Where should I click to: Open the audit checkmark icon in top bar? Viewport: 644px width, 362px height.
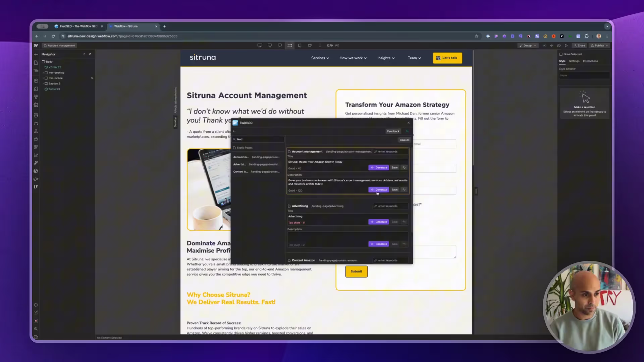click(x=544, y=46)
